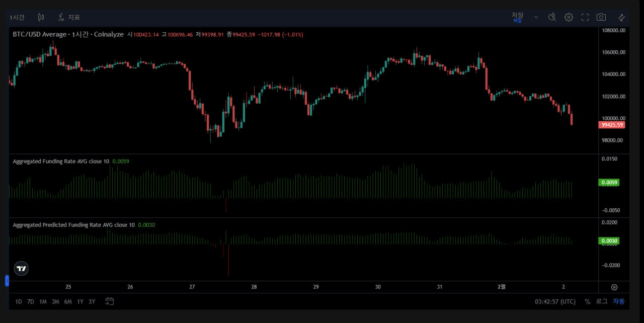This screenshot has height=323, width=644.
Task: Open chart settings with the gear icon
Action: coord(569,17)
